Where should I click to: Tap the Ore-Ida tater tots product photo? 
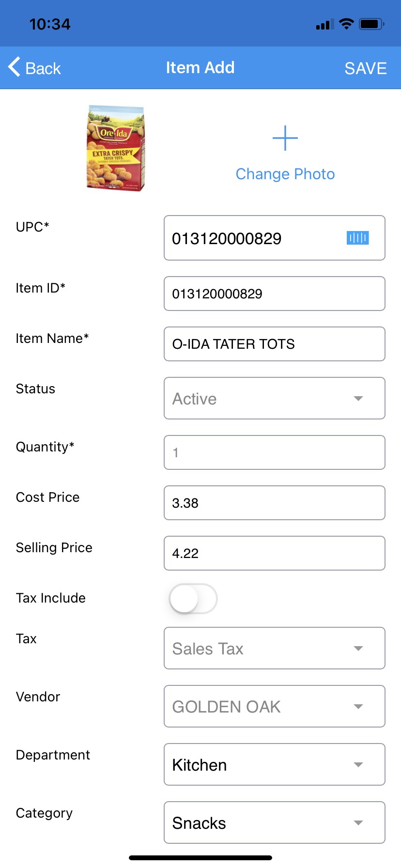click(116, 148)
